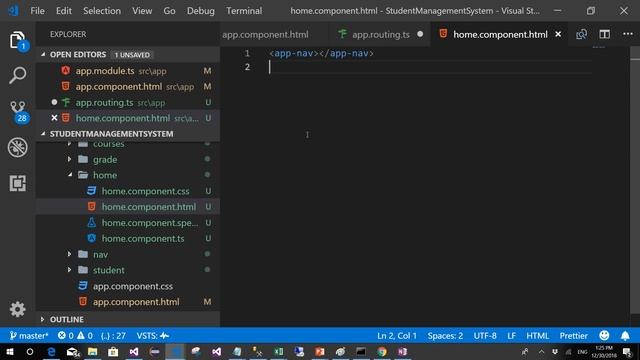Open notifications bell in status bar
Screen dimensions: 640x360
(625, 336)
